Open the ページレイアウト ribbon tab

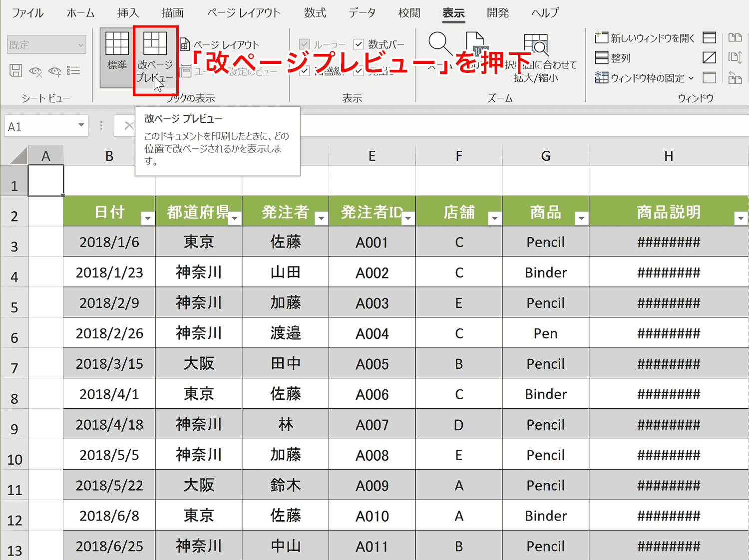tap(244, 13)
